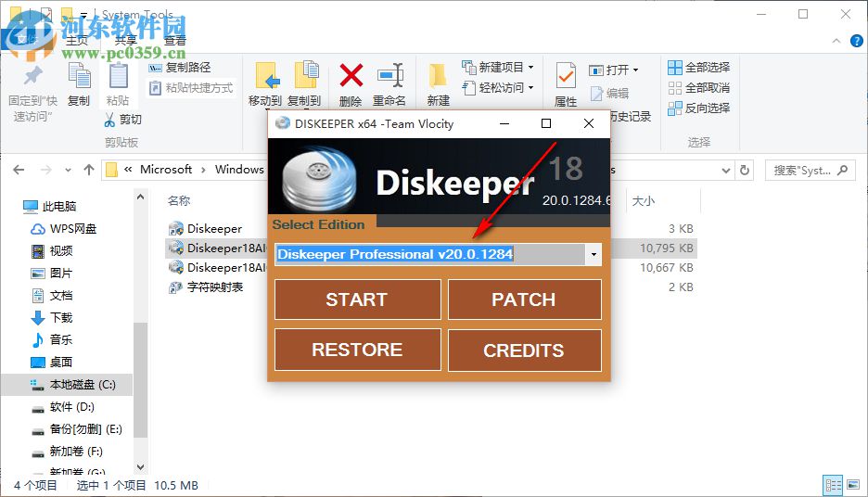Viewport: 868px width, 497px height.
Task: Click Paste shortcut in the ribbon
Action: 192,88
